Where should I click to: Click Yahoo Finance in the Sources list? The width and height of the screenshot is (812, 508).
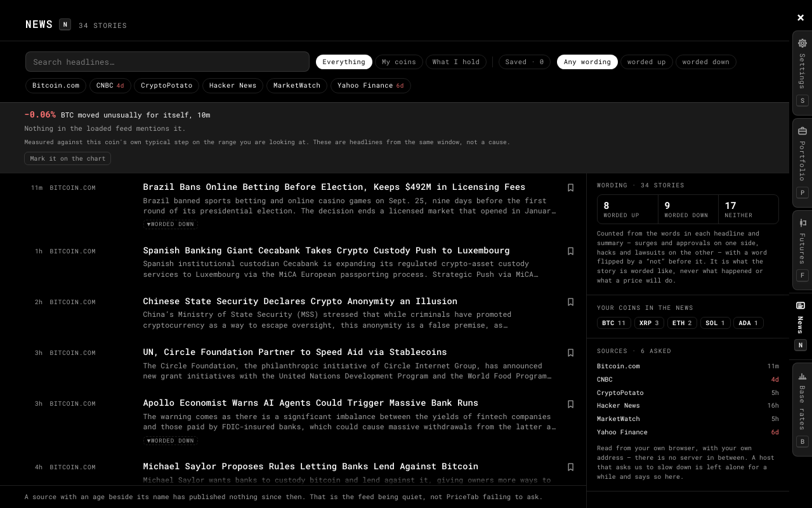tap(688, 432)
